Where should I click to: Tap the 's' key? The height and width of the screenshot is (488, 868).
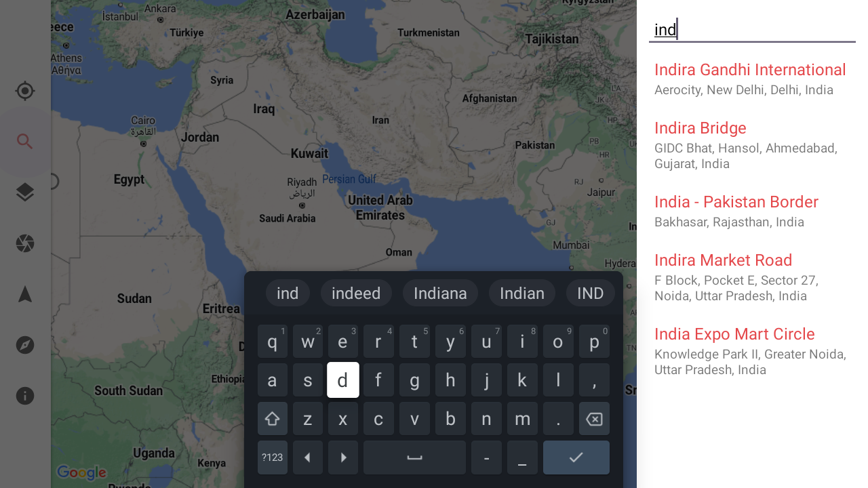point(308,380)
